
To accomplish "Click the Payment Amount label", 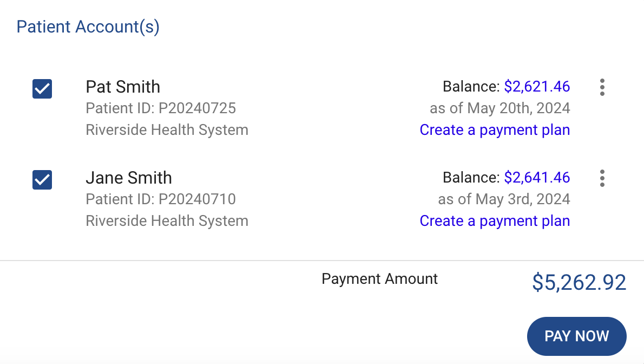I will coord(379,279).
